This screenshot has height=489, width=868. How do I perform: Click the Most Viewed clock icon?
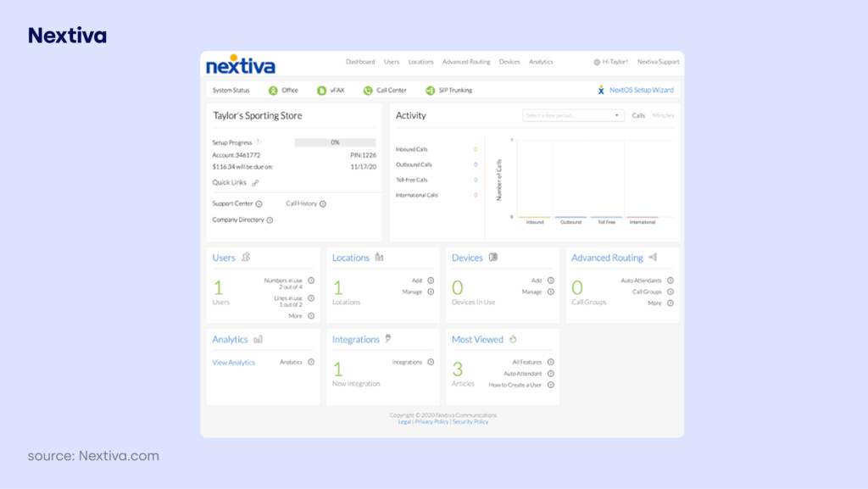pyautogui.click(x=514, y=339)
